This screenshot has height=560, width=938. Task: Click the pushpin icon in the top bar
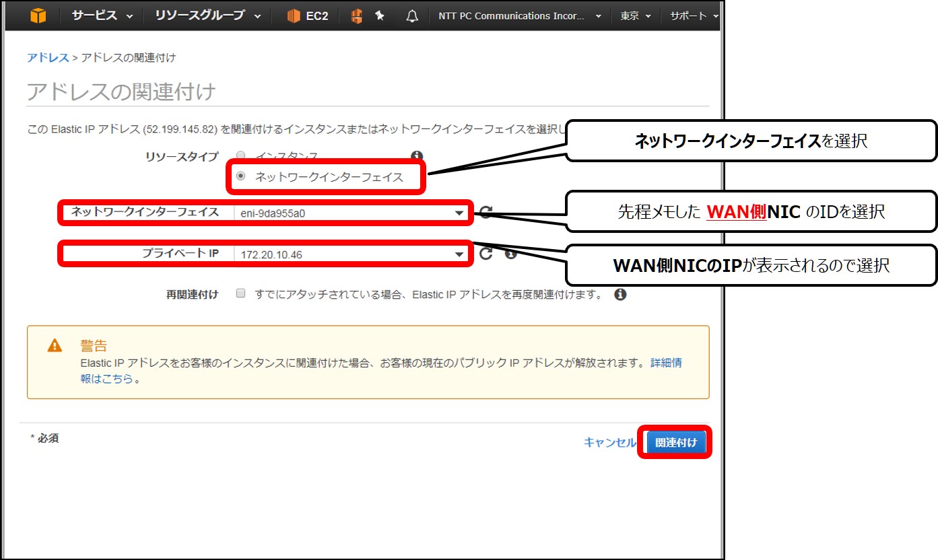[x=380, y=15]
